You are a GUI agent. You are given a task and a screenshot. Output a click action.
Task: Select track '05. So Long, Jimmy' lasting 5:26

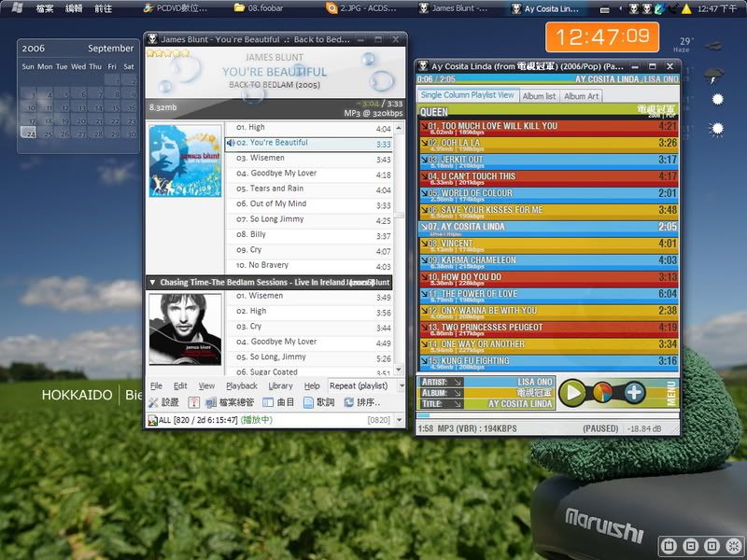pos(309,357)
